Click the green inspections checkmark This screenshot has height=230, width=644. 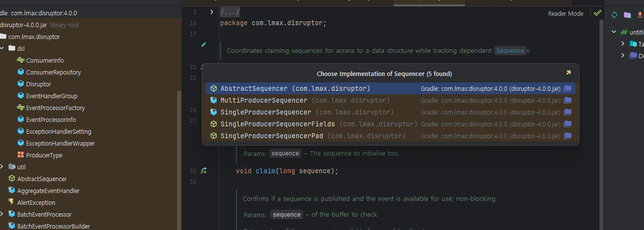pos(598,13)
